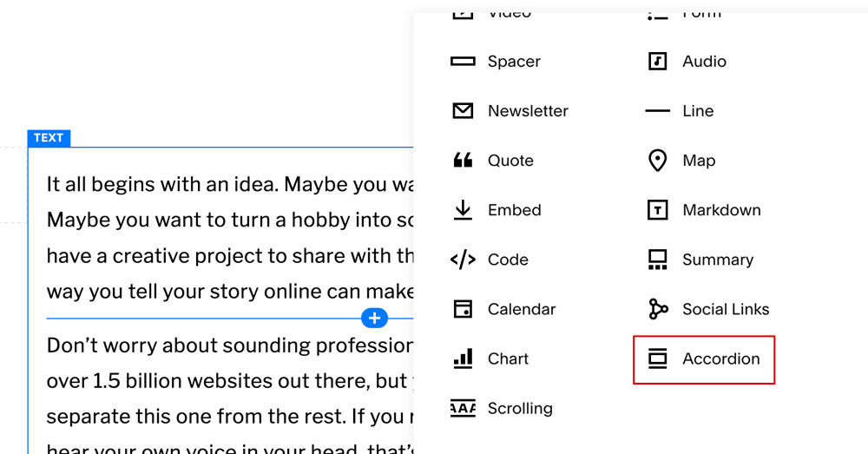Screen dimensions: 868x454
Task: Choose the Markdown T icon
Action: 657,210
